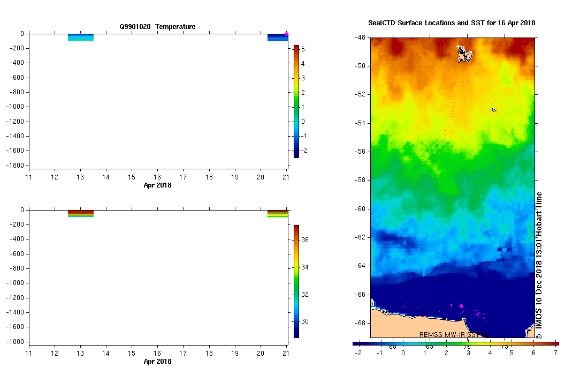
Task: Click the "-52" latitude label on the map
Action: click(x=360, y=94)
